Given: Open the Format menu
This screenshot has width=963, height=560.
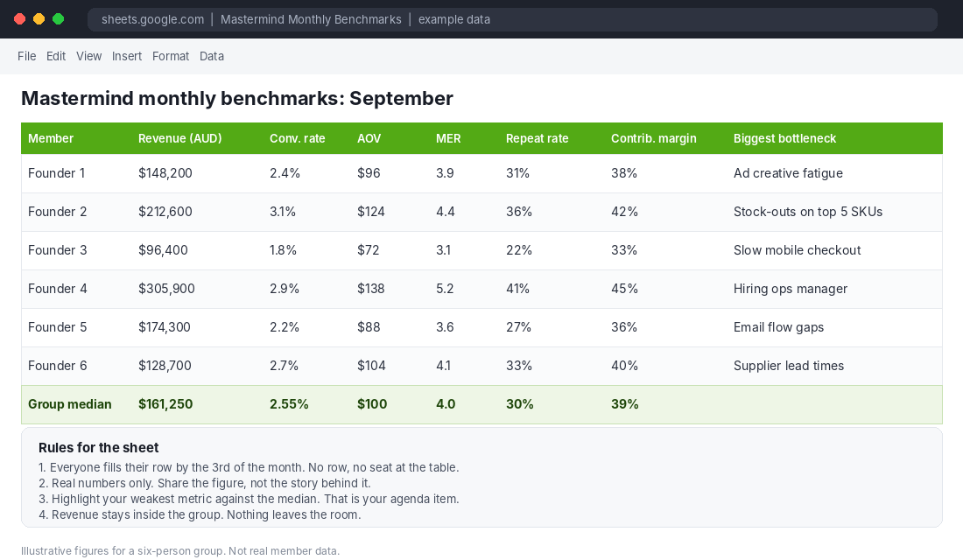Looking at the screenshot, I should (x=171, y=56).
